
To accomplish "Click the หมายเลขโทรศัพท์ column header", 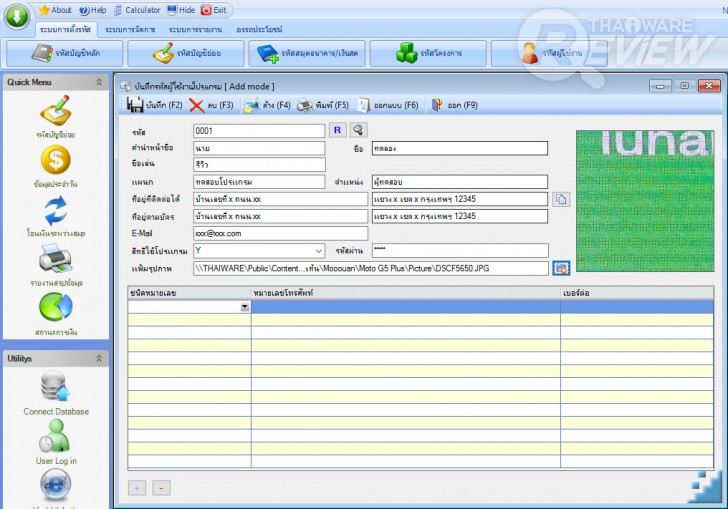I will 406,293.
